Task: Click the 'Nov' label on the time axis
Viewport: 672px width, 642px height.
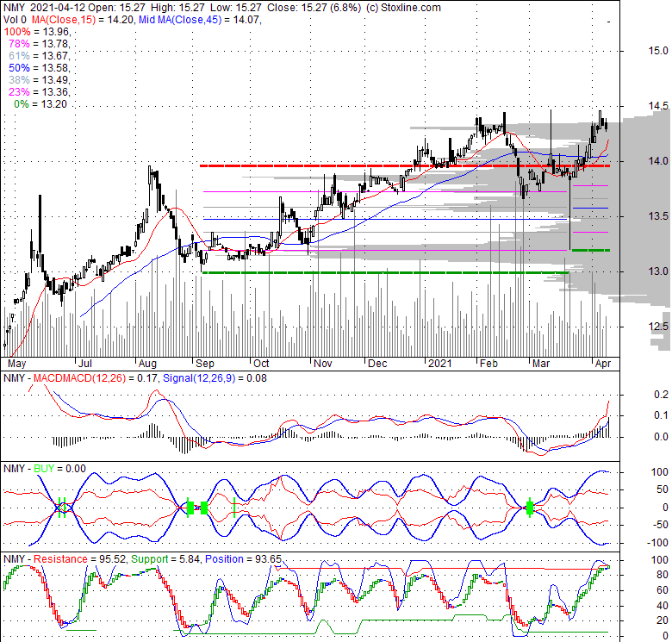Action: pyautogui.click(x=323, y=364)
